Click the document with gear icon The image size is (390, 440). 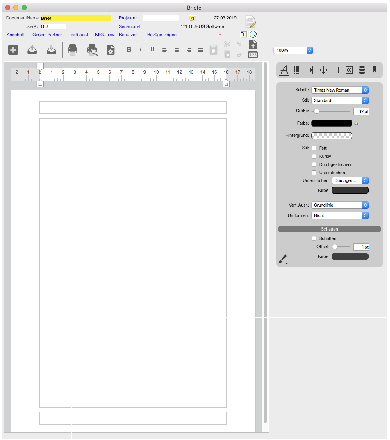110,50
